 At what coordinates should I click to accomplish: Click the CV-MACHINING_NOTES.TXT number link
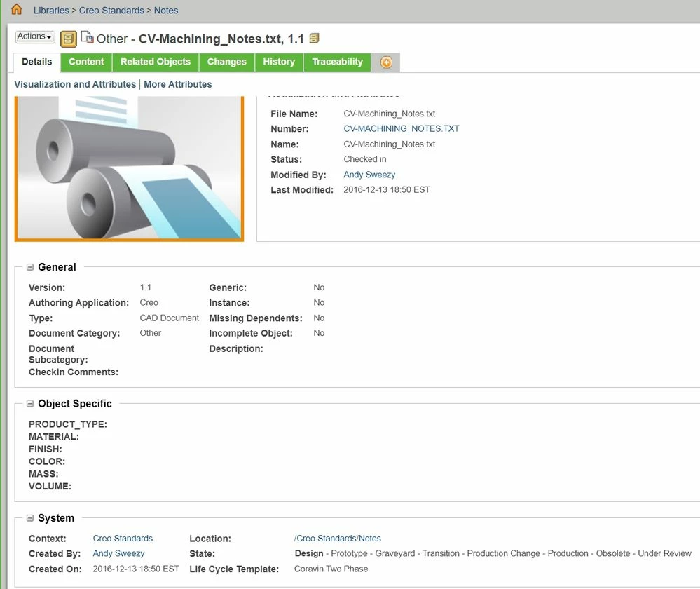click(x=401, y=128)
